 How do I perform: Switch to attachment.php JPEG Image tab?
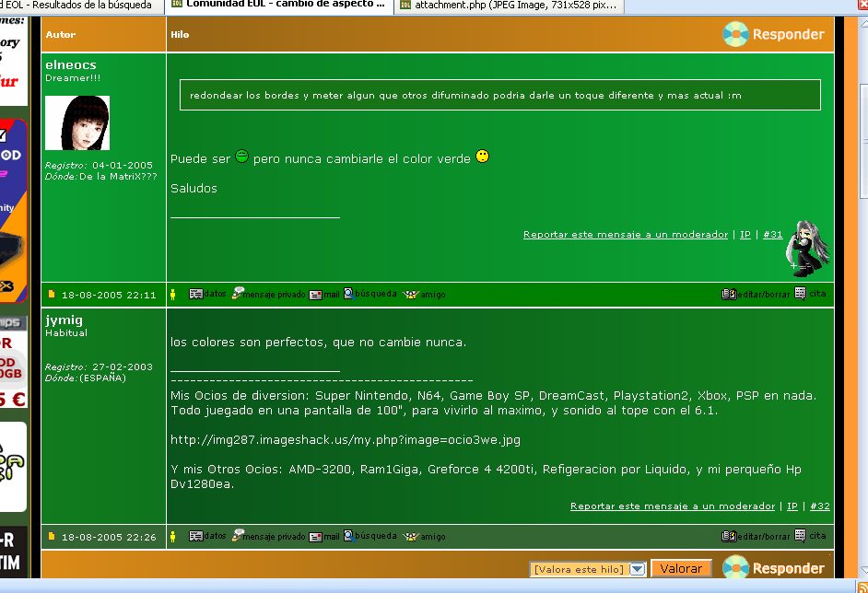(x=509, y=5)
